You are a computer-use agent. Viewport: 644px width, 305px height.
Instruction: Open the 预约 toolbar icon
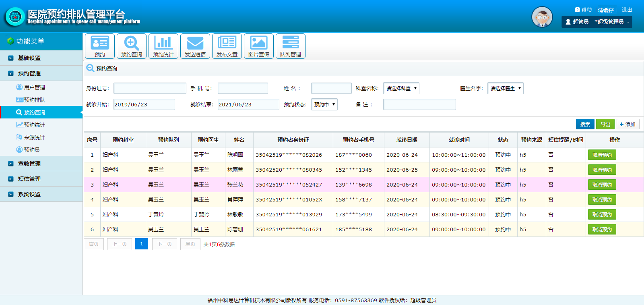point(99,46)
